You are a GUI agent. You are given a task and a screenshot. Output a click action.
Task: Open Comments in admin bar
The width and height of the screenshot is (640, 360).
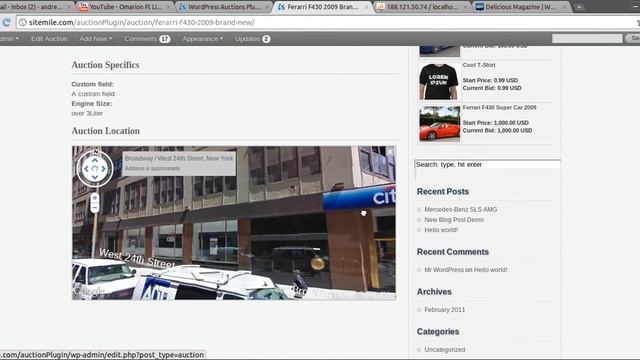pos(147,39)
